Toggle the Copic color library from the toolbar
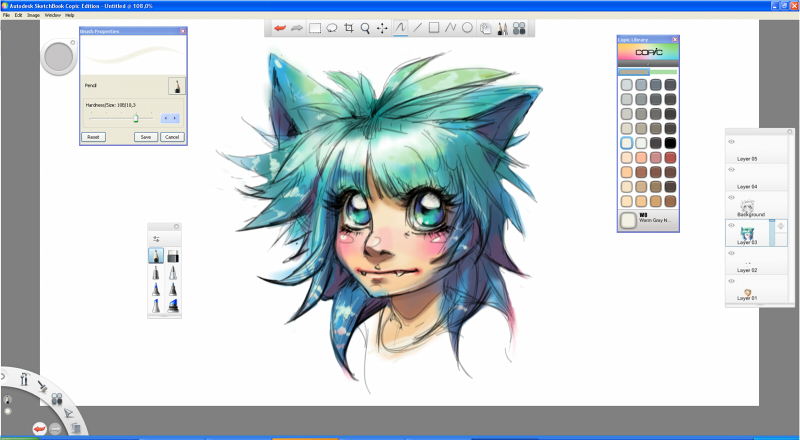This screenshot has width=800, height=440. pyautogui.click(x=519, y=29)
